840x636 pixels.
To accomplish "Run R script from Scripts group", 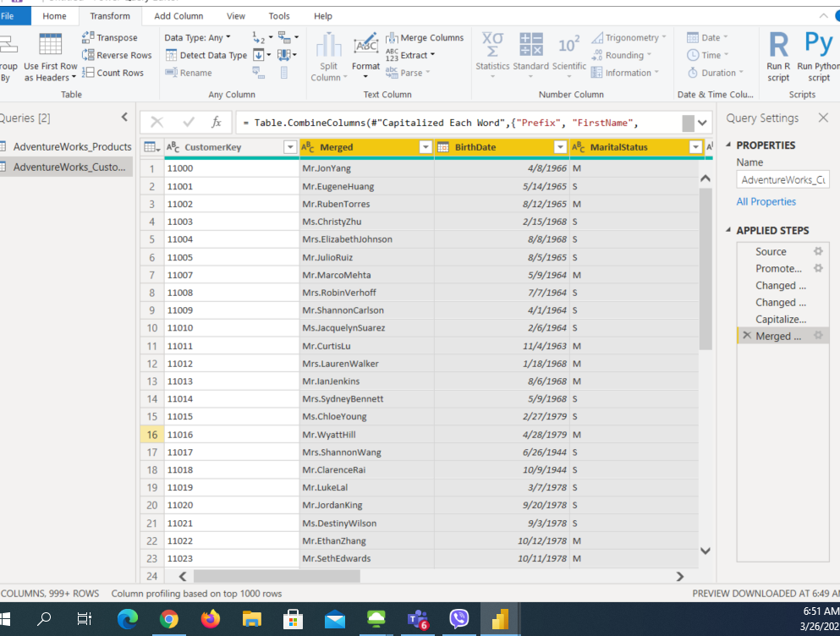I will [778, 56].
